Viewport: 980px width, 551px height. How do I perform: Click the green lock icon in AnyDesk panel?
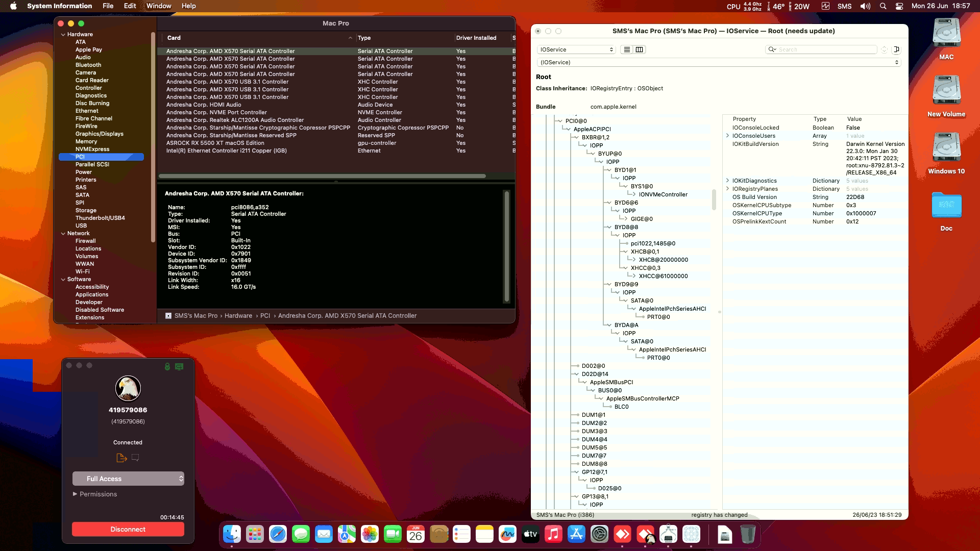tap(167, 366)
